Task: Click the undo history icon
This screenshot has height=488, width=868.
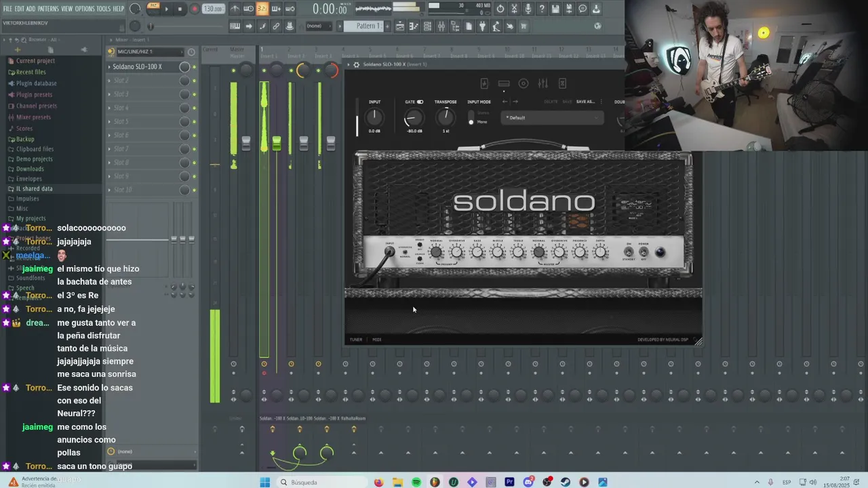Action: click(500, 9)
